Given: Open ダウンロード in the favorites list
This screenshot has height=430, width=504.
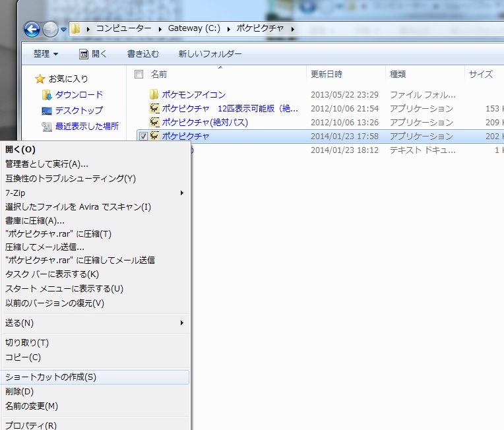Looking at the screenshot, I should [x=79, y=95].
